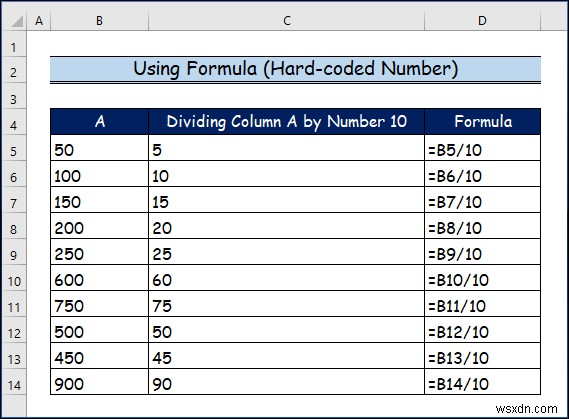Select result cell showing 90

[x=286, y=382]
